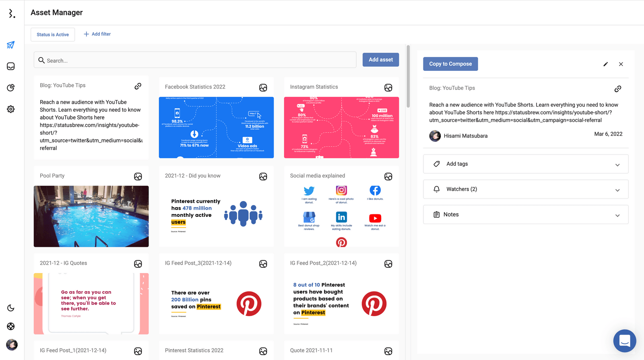Open the Inbox icon in left sidebar
Screen dimensions: 644x360
[11, 66]
